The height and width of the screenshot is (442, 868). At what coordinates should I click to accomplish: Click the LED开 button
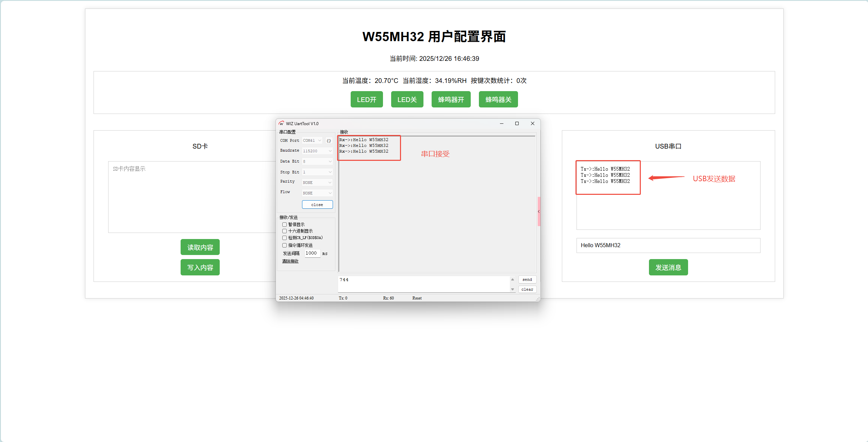click(366, 100)
